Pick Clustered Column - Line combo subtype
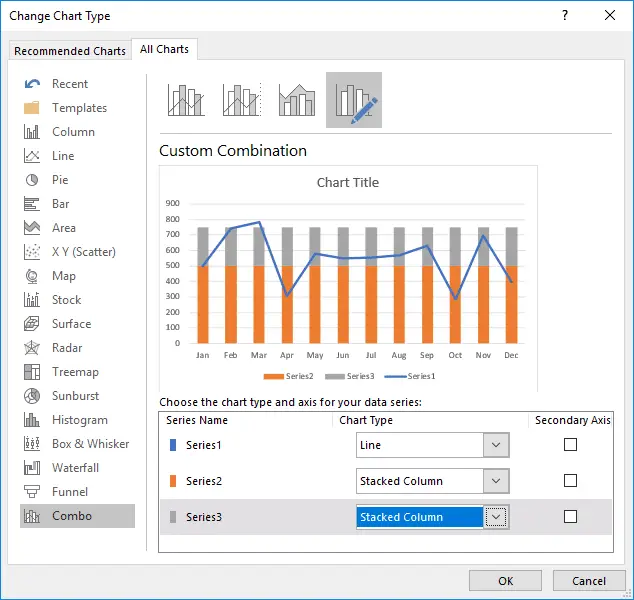Image resolution: width=634 pixels, height=600 pixels. 186,100
